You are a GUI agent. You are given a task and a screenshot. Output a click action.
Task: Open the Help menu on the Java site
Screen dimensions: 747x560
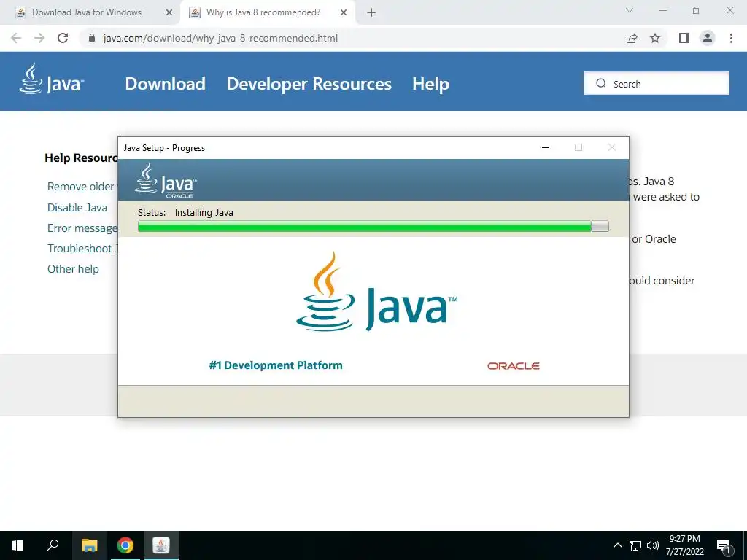pyautogui.click(x=430, y=84)
